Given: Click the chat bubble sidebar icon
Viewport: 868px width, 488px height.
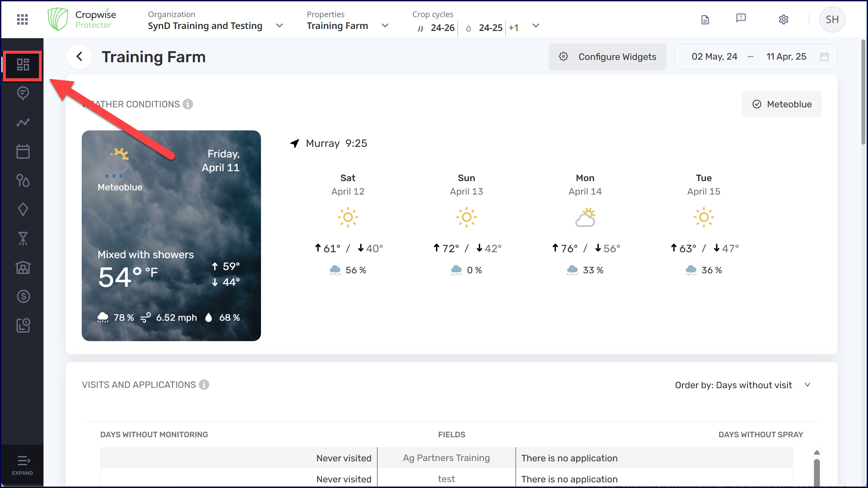Looking at the screenshot, I should click(23, 93).
